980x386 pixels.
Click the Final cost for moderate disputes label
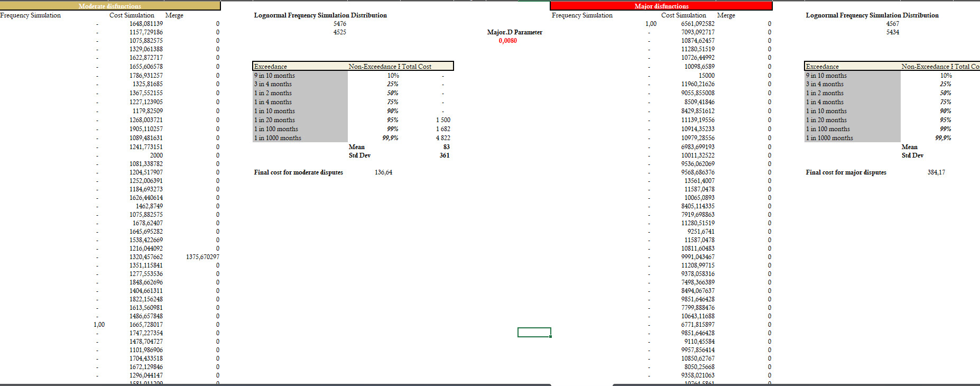(x=298, y=172)
